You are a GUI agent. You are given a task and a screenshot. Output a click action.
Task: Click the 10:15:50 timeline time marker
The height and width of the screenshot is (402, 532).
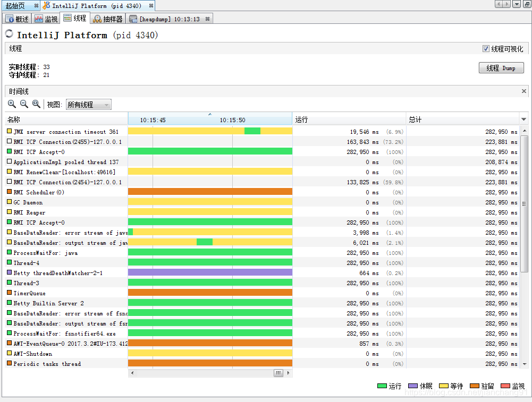pyautogui.click(x=232, y=120)
